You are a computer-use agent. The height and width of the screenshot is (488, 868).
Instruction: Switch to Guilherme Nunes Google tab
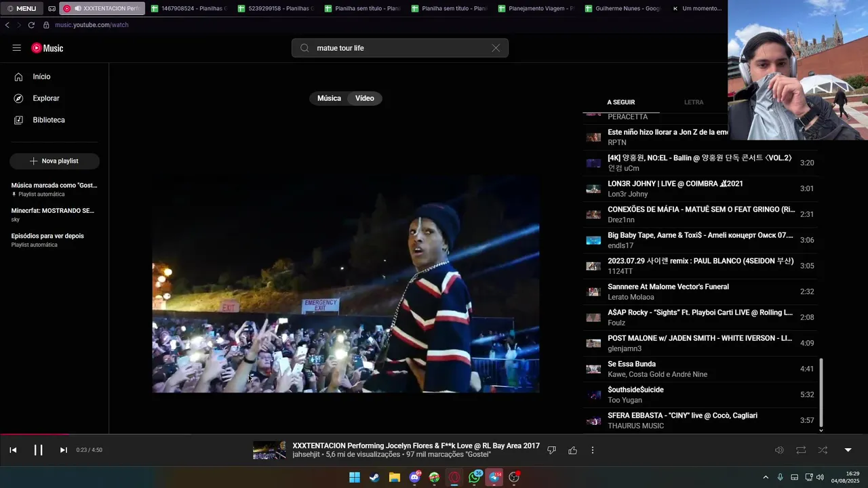click(623, 8)
